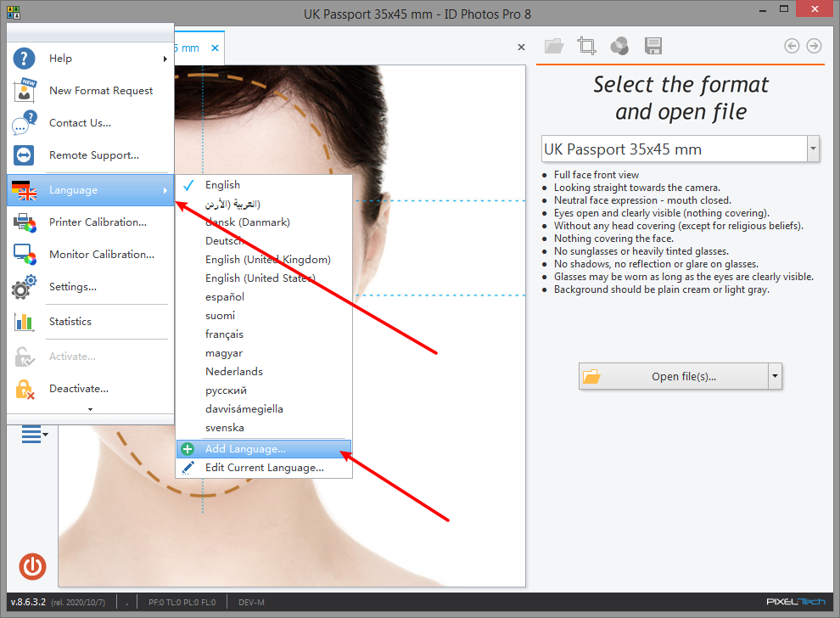
Task: Switch language to magyar
Action: 264,353
